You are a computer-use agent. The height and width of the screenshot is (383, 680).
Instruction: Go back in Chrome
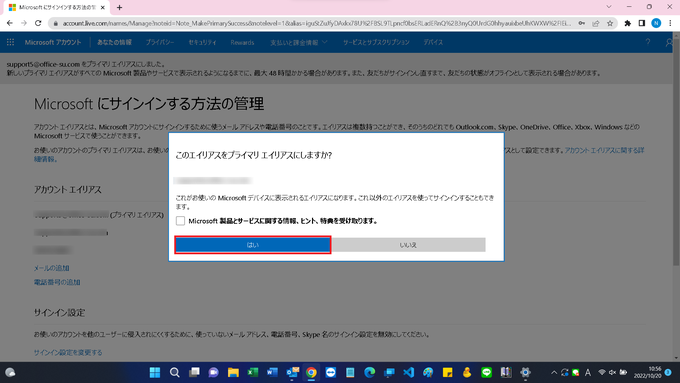pos(10,23)
